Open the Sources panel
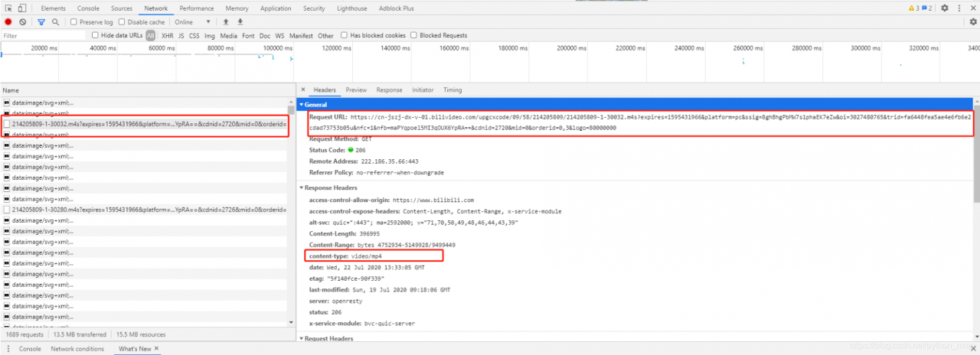 tap(122, 8)
